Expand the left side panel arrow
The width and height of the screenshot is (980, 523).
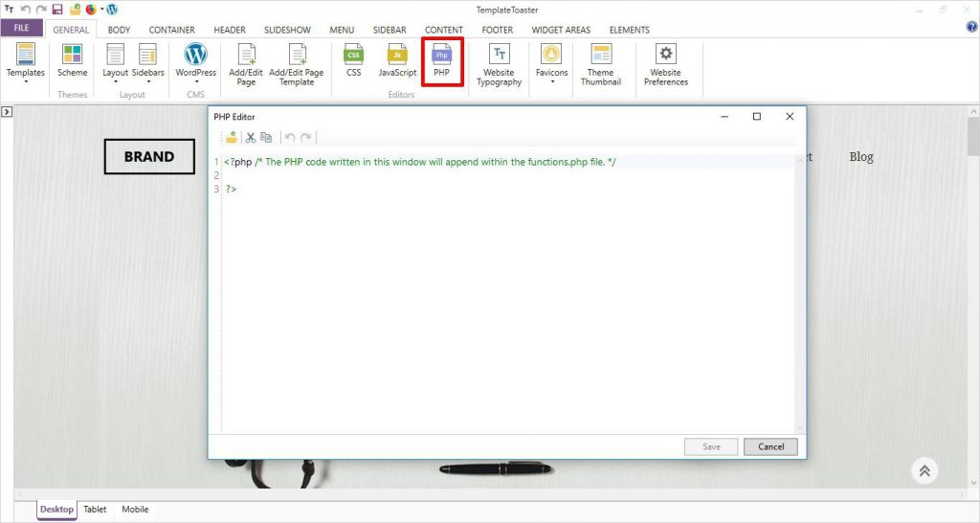coord(7,111)
